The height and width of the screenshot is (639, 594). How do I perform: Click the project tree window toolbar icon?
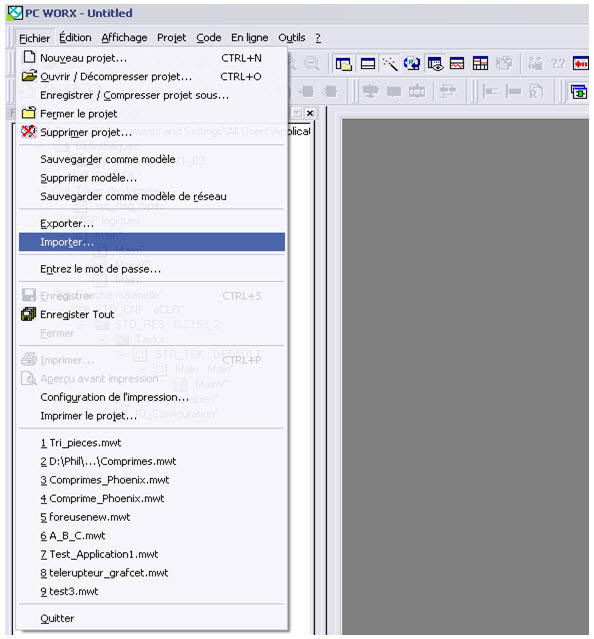click(x=343, y=64)
